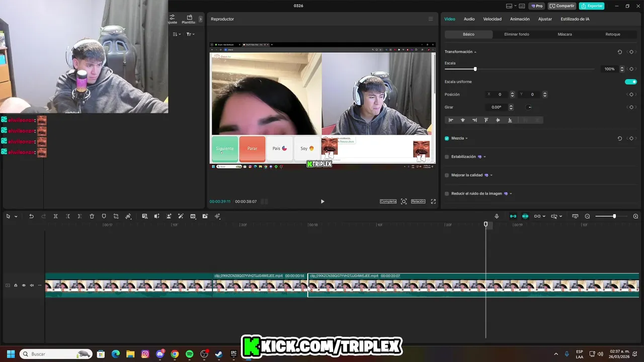Zoom in the timeline with plus magnifier
This screenshot has height=362, width=644.
(x=635, y=216)
